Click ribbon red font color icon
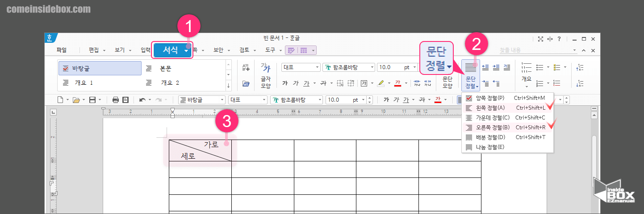The height and width of the screenshot is (214, 644). click(x=398, y=83)
